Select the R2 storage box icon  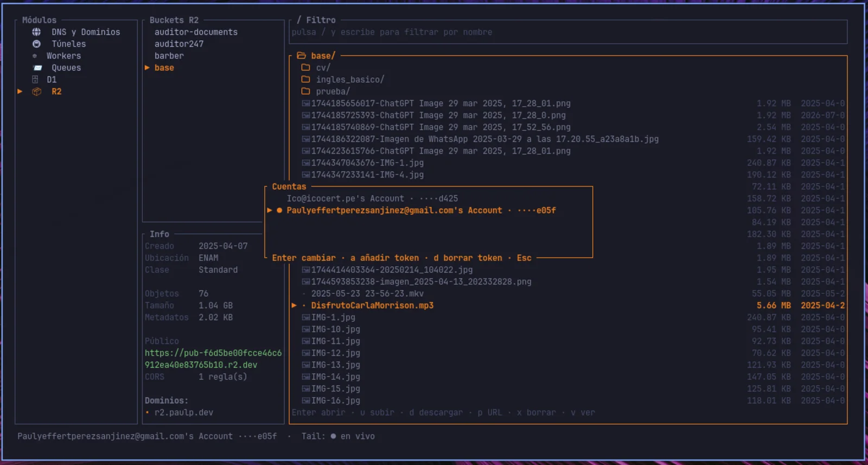(x=36, y=92)
